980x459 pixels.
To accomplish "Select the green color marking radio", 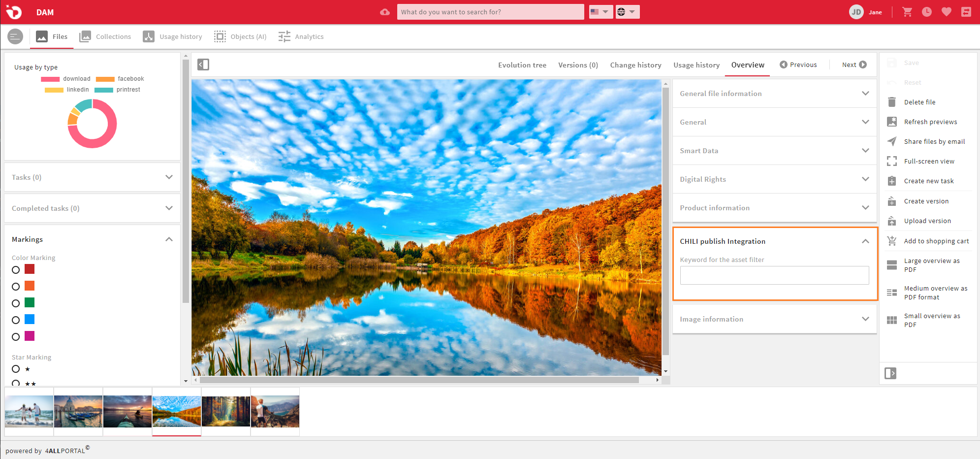I will pyautogui.click(x=16, y=303).
